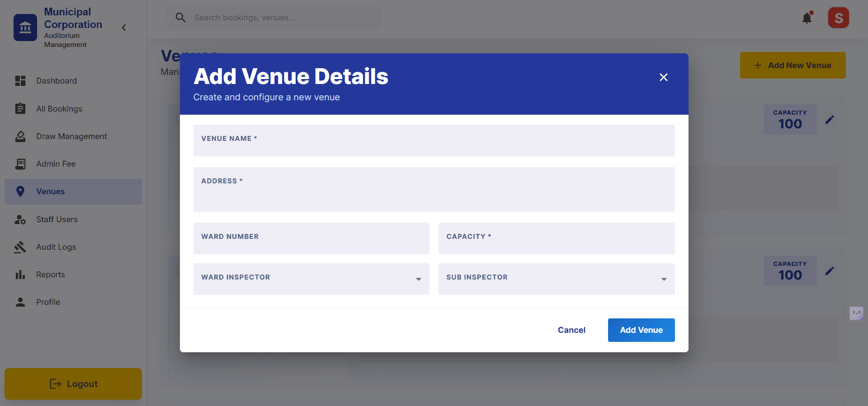Image resolution: width=868 pixels, height=406 pixels.
Task: Open Staff Users page
Action: 73,219
